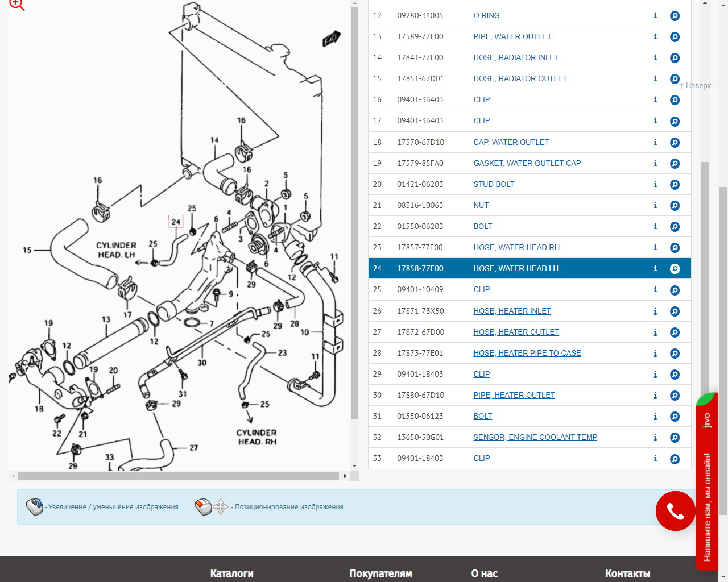Open GASKET, WATER OUTLET CAP link

[x=527, y=163]
